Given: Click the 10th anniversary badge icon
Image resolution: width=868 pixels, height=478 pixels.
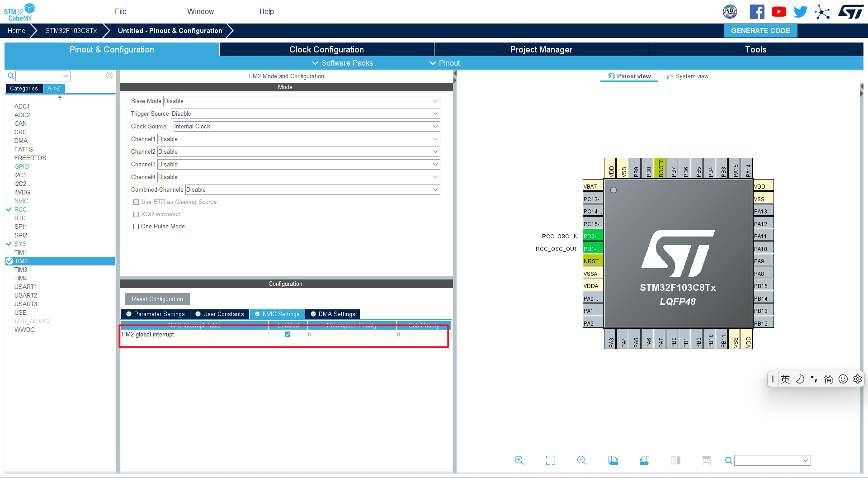Looking at the screenshot, I should coord(730,12).
